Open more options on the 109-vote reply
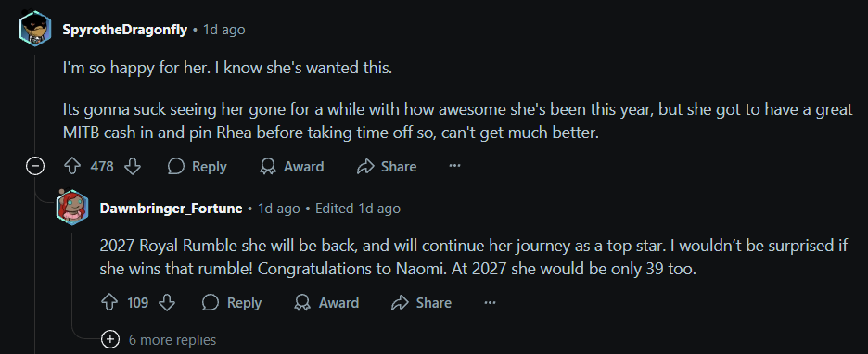Screen dimensions: 868x354 pyautogui.click(x=490, y=302)
